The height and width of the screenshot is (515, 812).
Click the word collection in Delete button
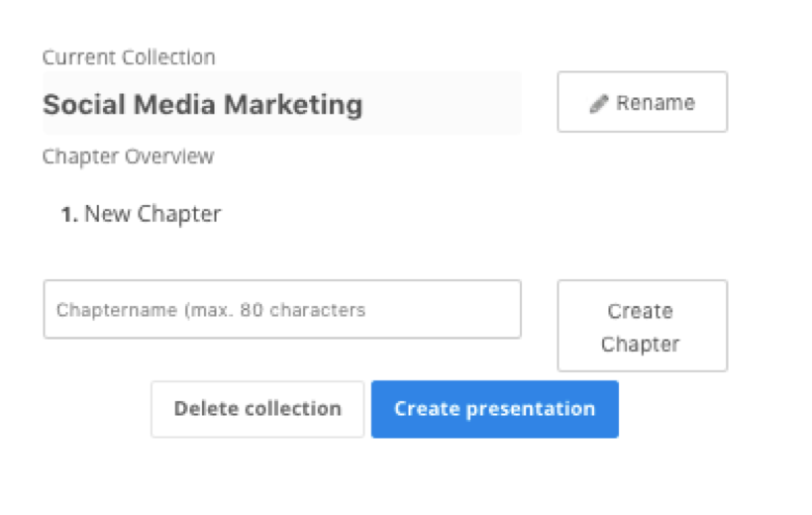292,409
